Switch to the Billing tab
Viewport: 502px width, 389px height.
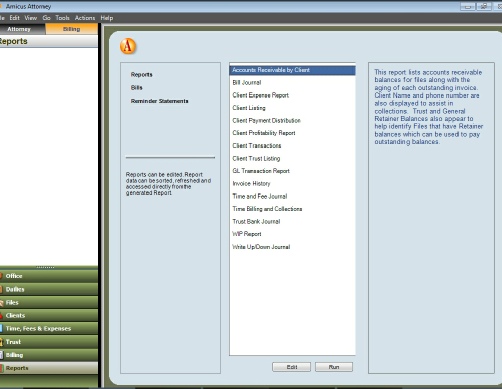pos(72,29)
